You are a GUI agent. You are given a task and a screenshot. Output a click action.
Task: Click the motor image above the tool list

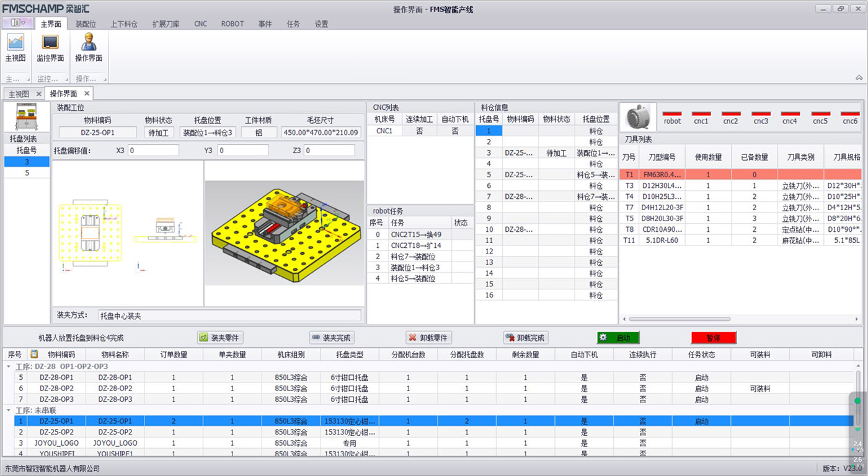click(x=638, y=116)
